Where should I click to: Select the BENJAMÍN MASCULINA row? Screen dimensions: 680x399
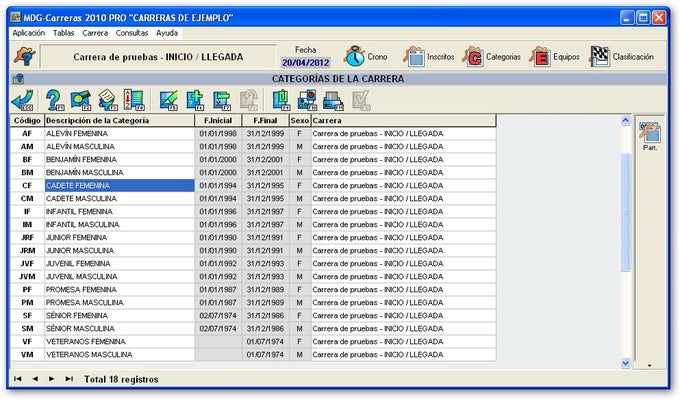pos(253,173)
